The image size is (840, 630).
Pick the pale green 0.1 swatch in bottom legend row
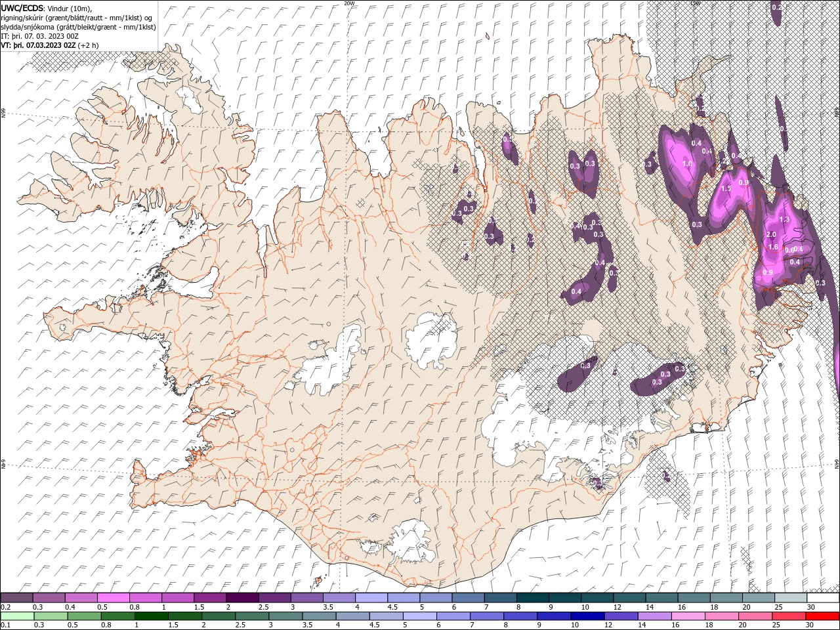(x=17, y=616)
